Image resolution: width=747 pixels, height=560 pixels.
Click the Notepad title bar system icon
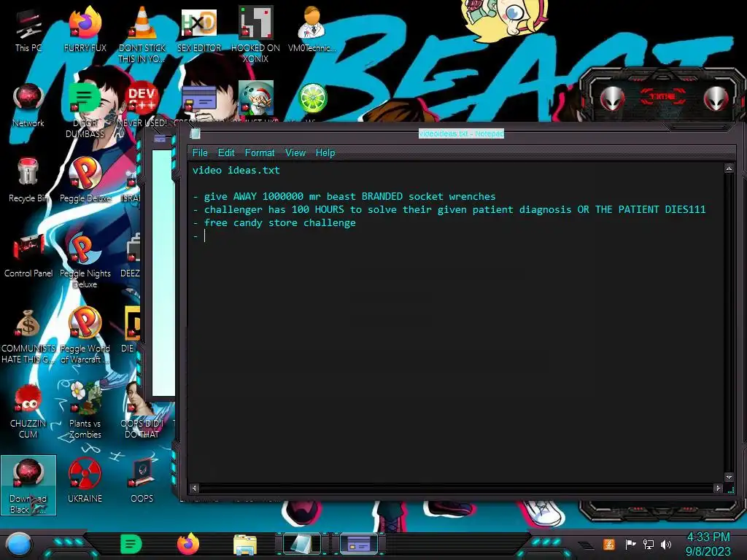[x=195, y=134]
